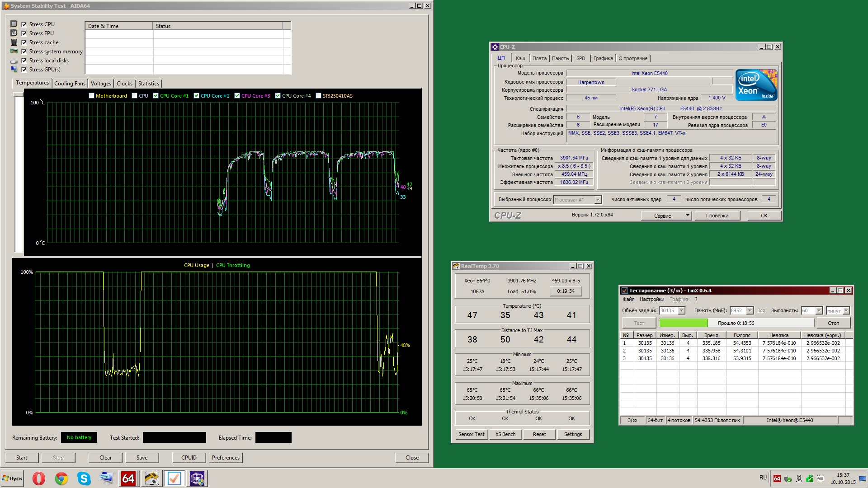Click XS Bench button in RealTemp
Screen dimensions: 868x488
click(505, 434)
